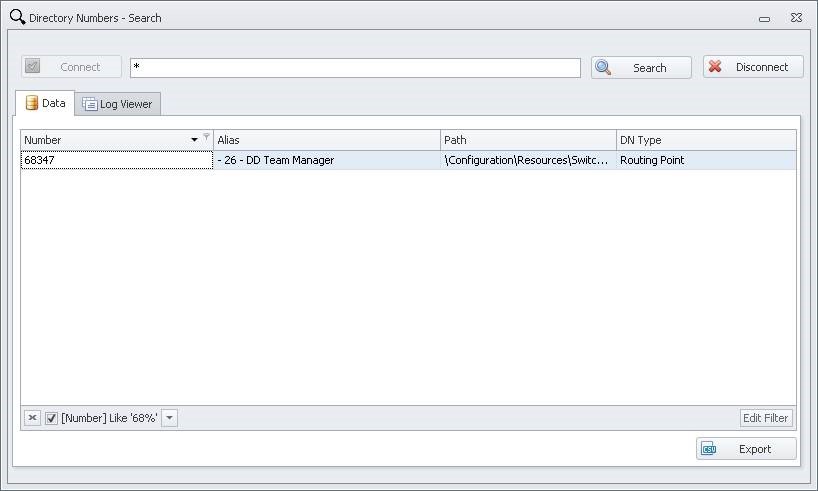Select the '- 26 - DD Team Manager' cell

(x=327, y=160)
